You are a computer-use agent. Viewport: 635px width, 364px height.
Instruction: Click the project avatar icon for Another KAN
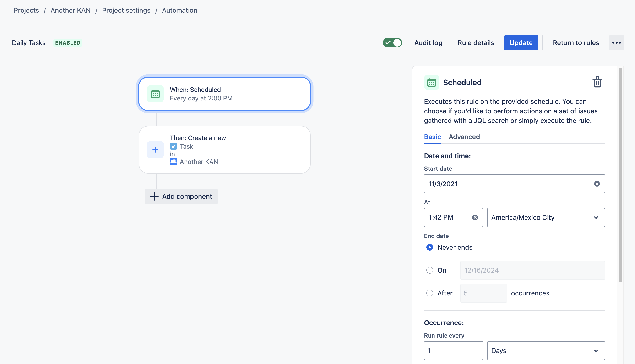pyautogui.click(x=174, y=162)
